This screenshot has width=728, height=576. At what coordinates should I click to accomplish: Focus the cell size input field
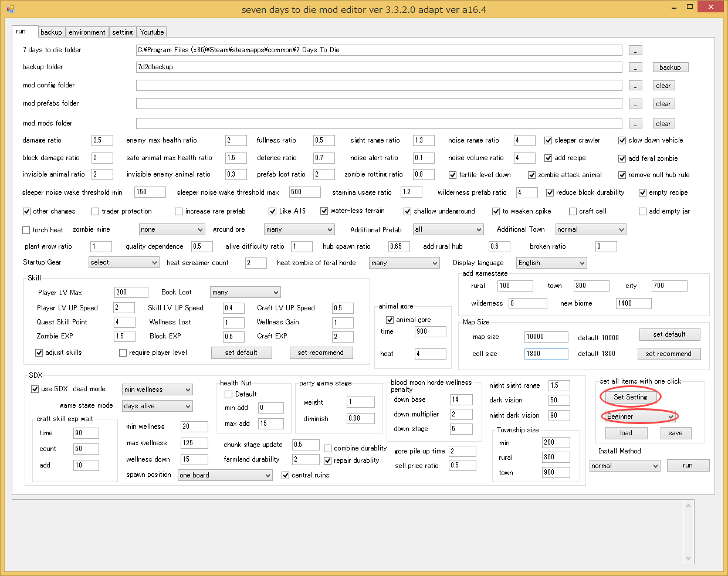click(546, 354)
